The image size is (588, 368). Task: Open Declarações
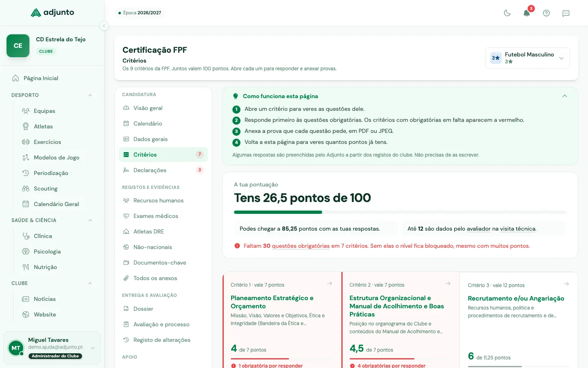[163, 170]
